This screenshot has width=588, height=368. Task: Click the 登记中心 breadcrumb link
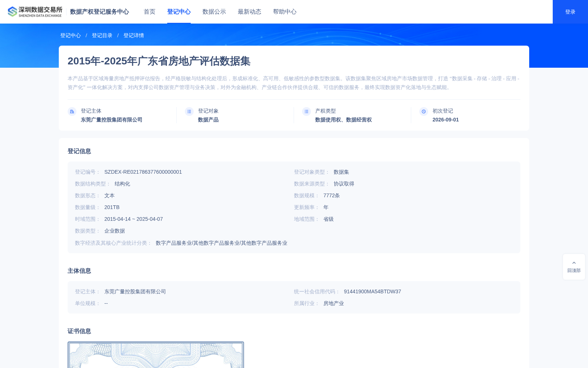[71, 35]
